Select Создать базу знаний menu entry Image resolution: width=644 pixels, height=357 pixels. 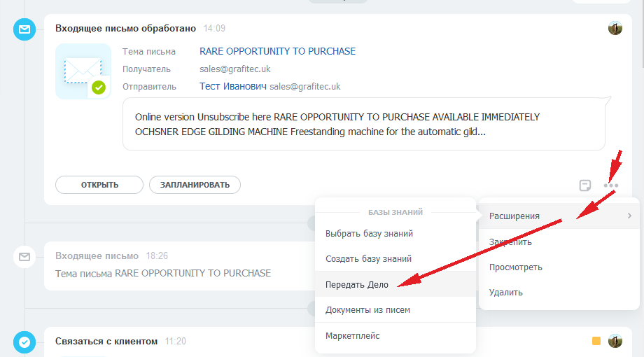pos(368,259)
